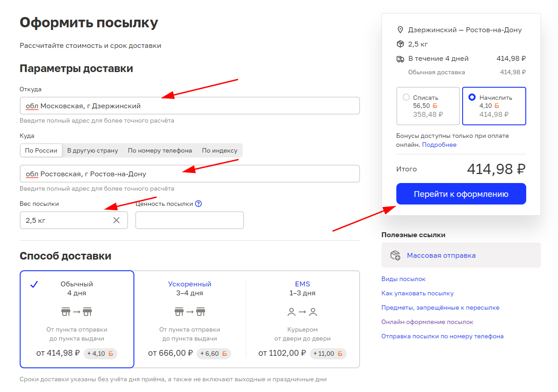Open the Подробнее bonus link

[x=439, y=145]
